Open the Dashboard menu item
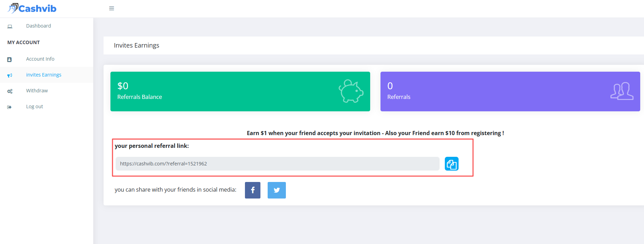This screenshot has width=644, height=244. click(x=39, y=26)
